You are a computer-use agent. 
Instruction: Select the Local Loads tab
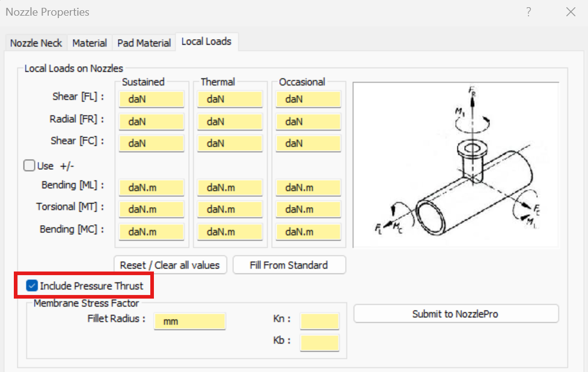tap(206, 42)
